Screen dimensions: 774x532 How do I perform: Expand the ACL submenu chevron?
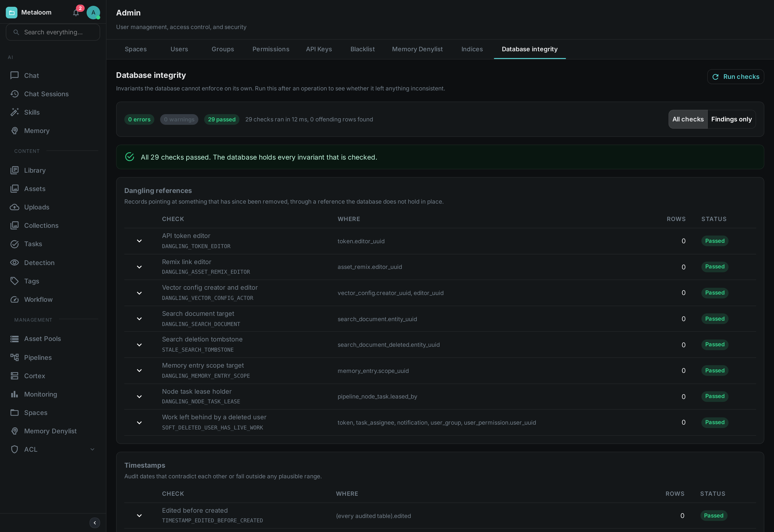(x=92, y=449)
